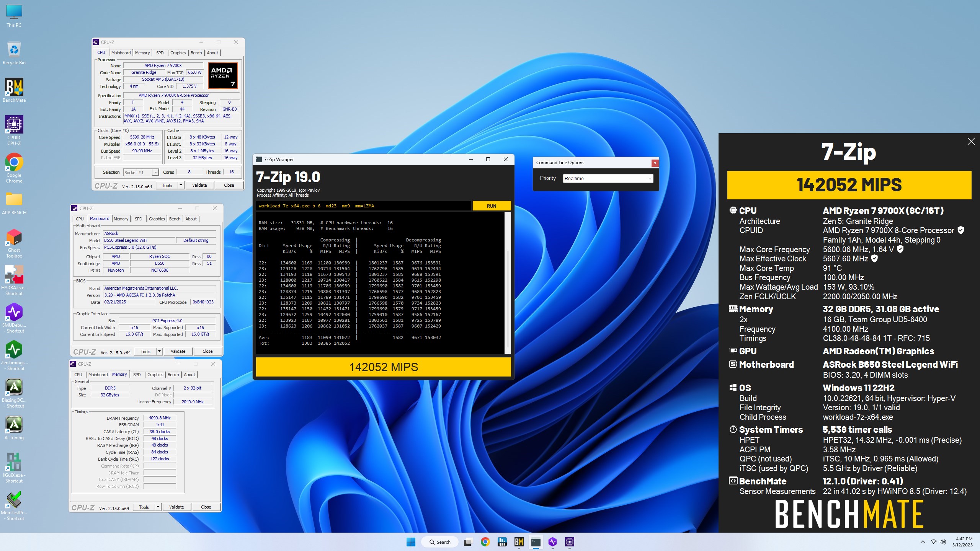This screenshot has height=551, width=980.
Task: Open the Priority Realtime dropdown
Action: (x=608, y=178)
